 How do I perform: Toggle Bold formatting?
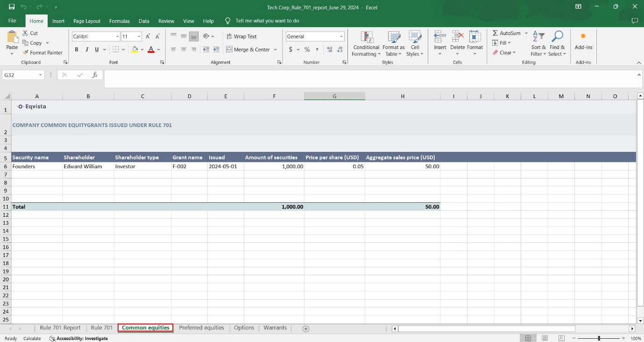(x=77, y=50)
